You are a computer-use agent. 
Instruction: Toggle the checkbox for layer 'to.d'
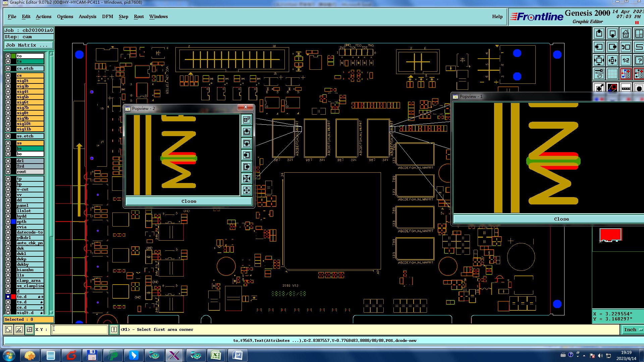point(8,297)
